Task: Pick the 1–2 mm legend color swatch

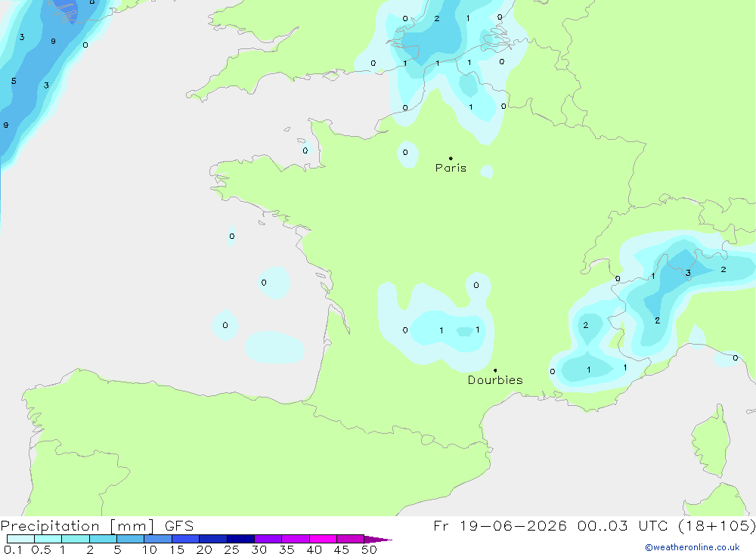Action: coord(76,539)
